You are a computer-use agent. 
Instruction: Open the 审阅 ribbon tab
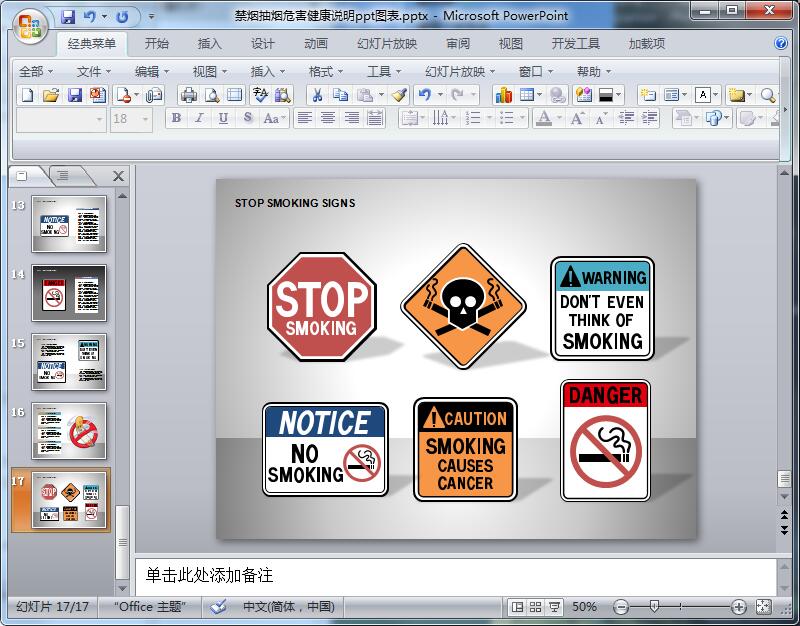coord(458,44)
